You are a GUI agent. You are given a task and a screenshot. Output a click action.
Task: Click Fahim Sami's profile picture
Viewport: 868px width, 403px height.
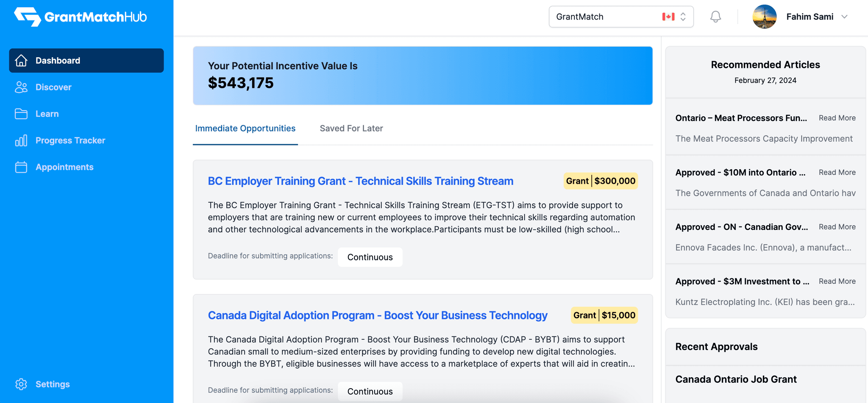coord(765,17)
